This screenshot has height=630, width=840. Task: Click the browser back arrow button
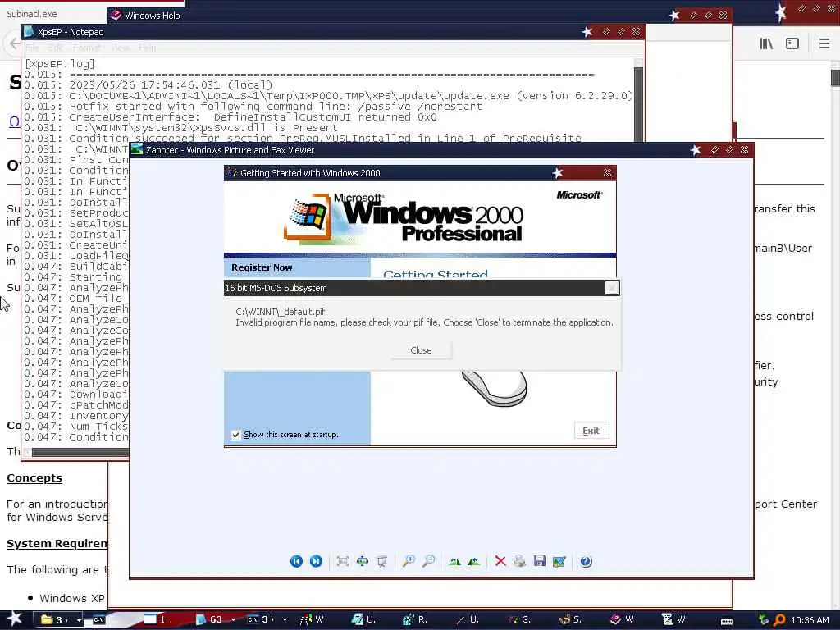pos(13,44)
